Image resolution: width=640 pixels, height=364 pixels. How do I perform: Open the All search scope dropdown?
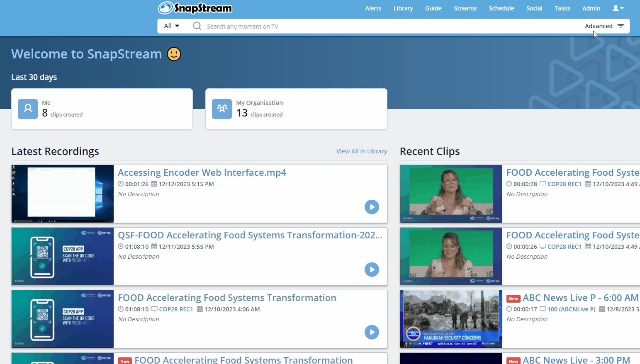tap(172, 26)
